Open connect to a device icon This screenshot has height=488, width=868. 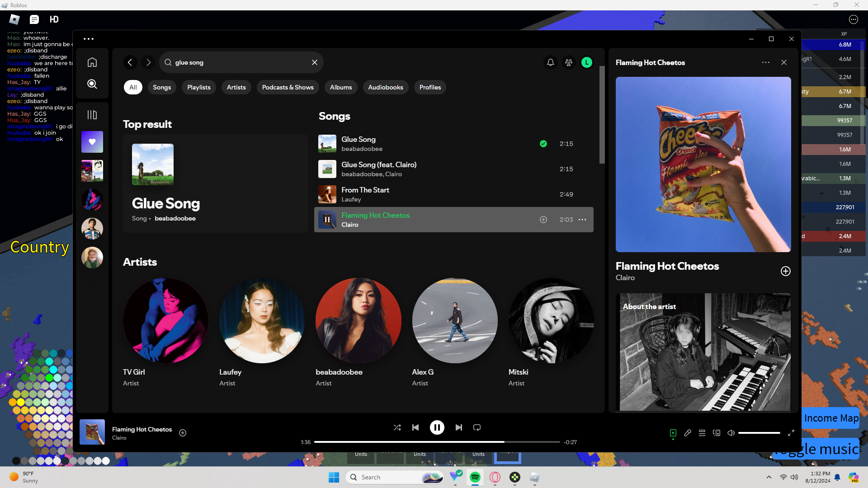(x=717, y=433)
